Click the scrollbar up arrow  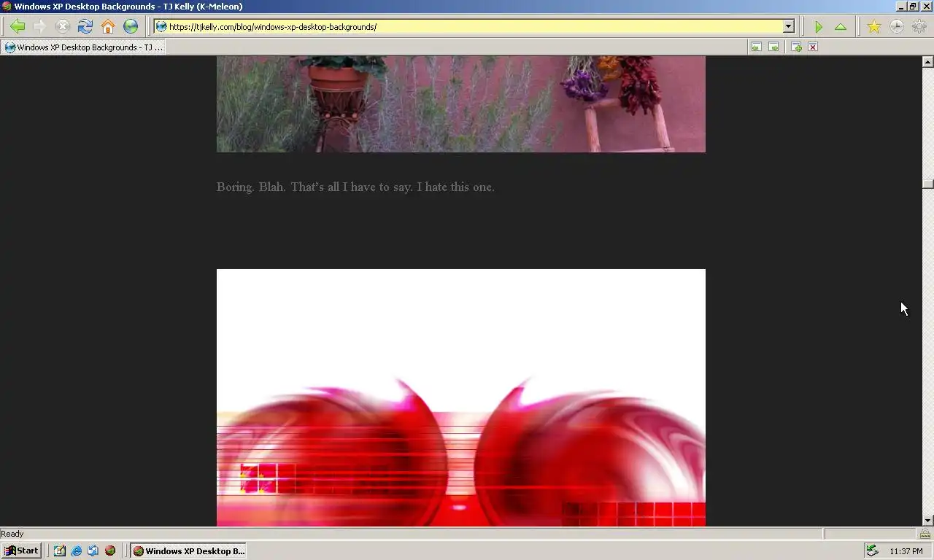[x=927, y=62]
